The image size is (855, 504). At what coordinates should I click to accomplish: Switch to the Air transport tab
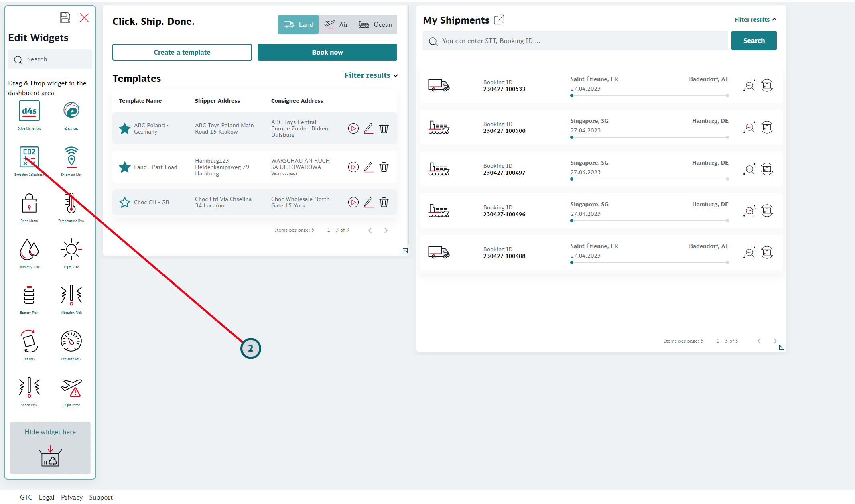click(336, 24)
